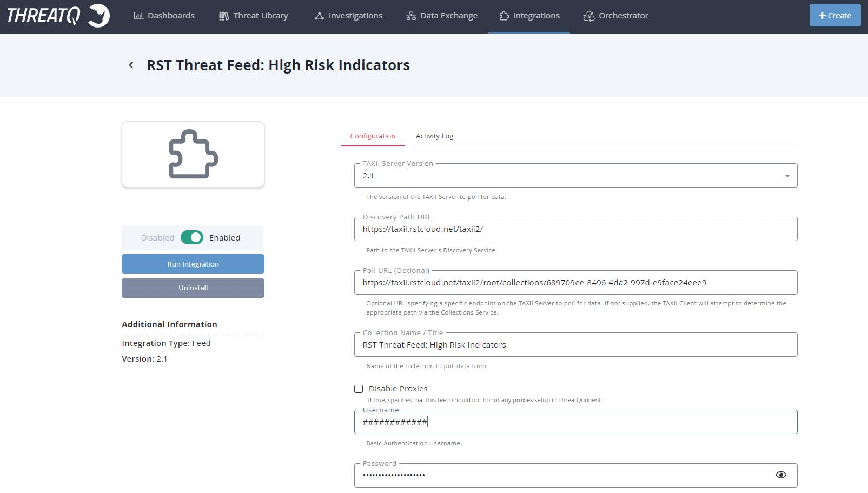Image resolution: width=868 pixels, height=493 pixels.
Task: Switch to the Activity Log tab
Action: [x=434, y=136]
